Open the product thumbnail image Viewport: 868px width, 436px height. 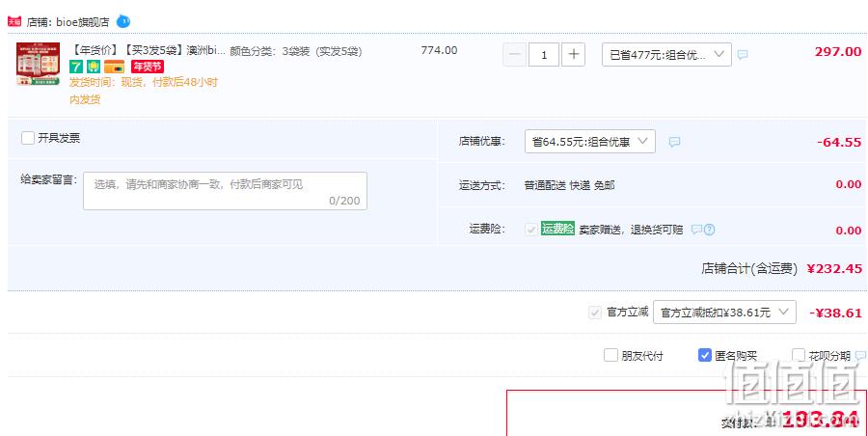pyautogui.click(x=39, y=64)
